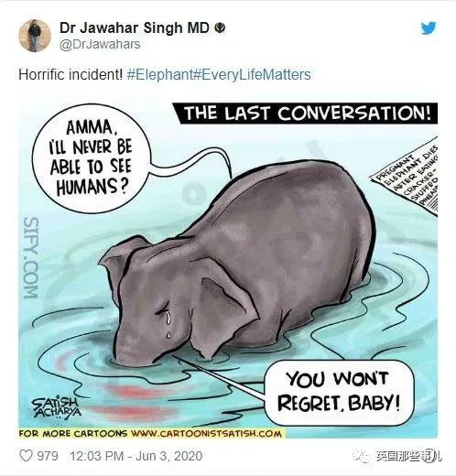This screenshot has height=476, width=456.
Task: Click the cartoonistsatish.com footer banner
Action: point(150,433)
